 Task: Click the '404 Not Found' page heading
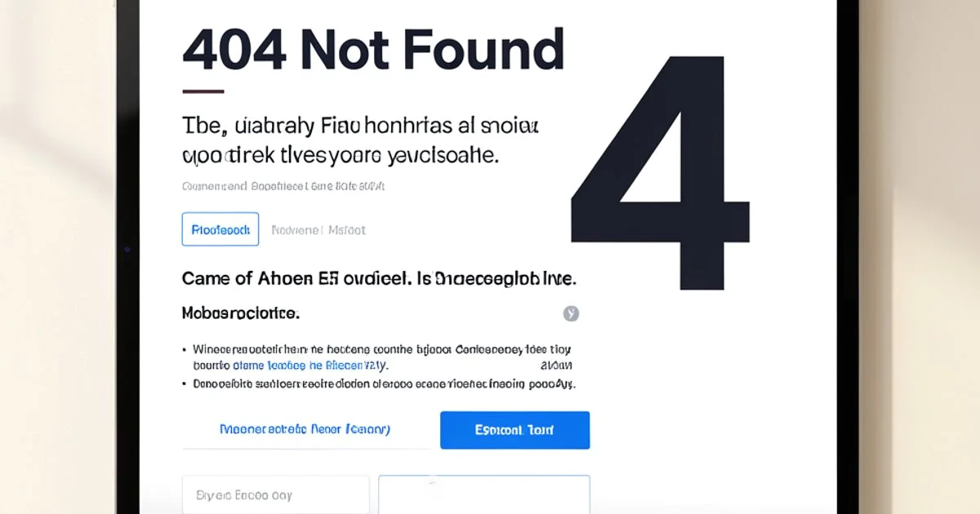[x=372, y=50]
